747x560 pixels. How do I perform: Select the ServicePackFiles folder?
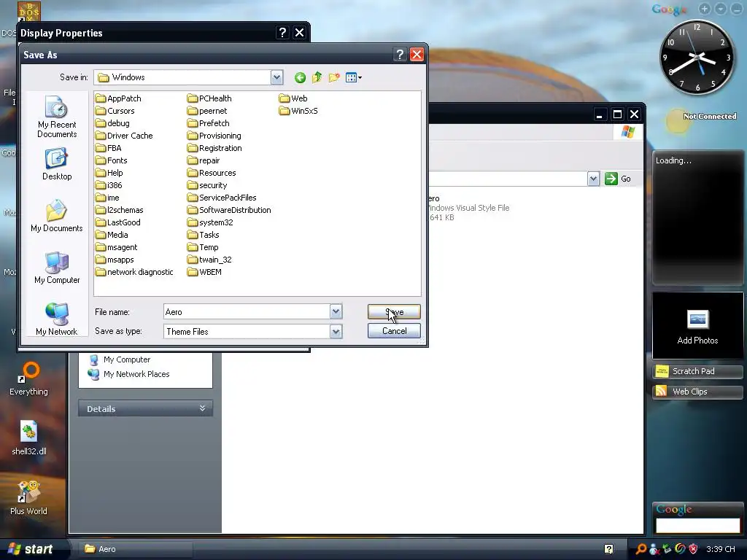tap(222, 198)
